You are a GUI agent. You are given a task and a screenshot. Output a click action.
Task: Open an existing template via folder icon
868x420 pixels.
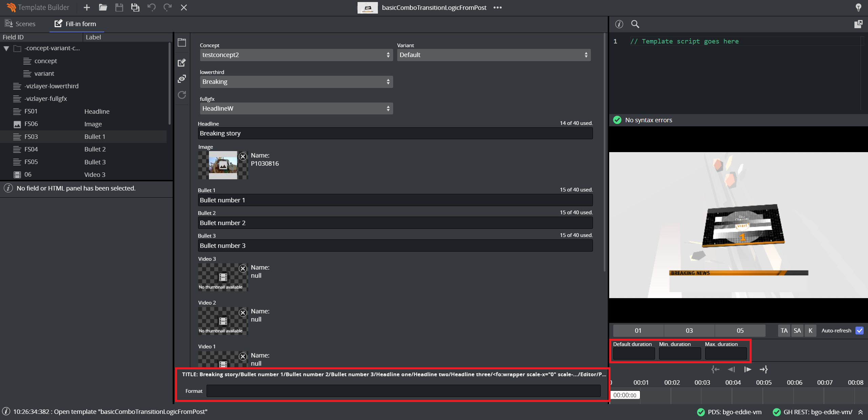coord(103,7)
